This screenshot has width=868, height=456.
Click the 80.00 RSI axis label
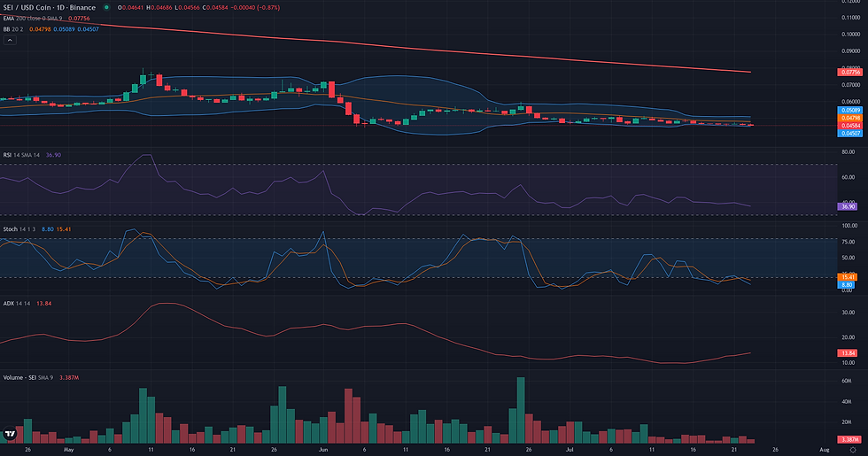(x=849, y=151)
